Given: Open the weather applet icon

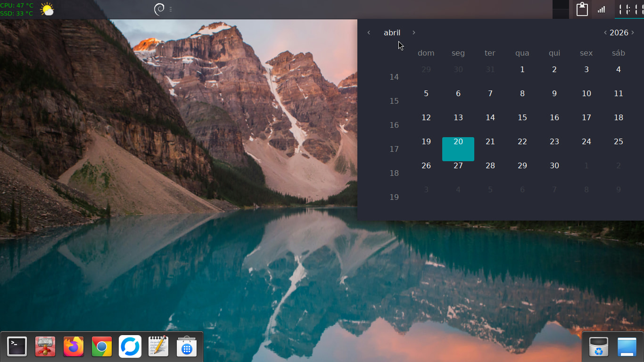Looking at the screenshot, I should pyautogui.click(x=47, y=9).
